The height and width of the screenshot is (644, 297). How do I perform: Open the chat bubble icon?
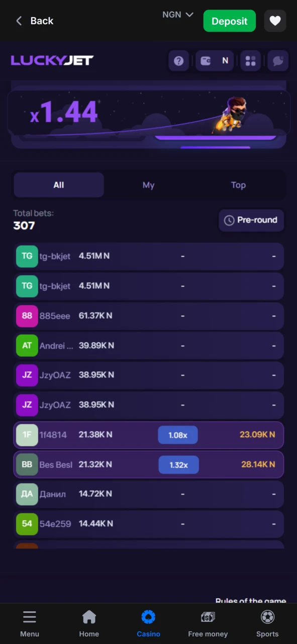[277, 61]
